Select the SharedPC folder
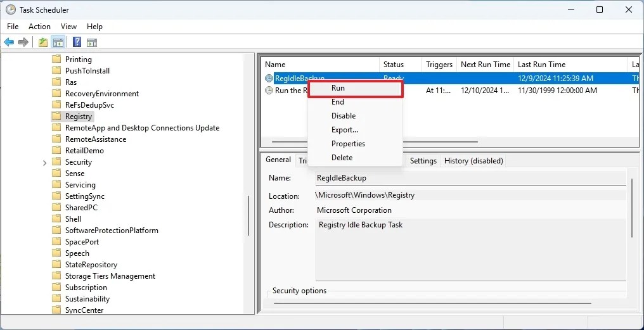 [81, 208]
